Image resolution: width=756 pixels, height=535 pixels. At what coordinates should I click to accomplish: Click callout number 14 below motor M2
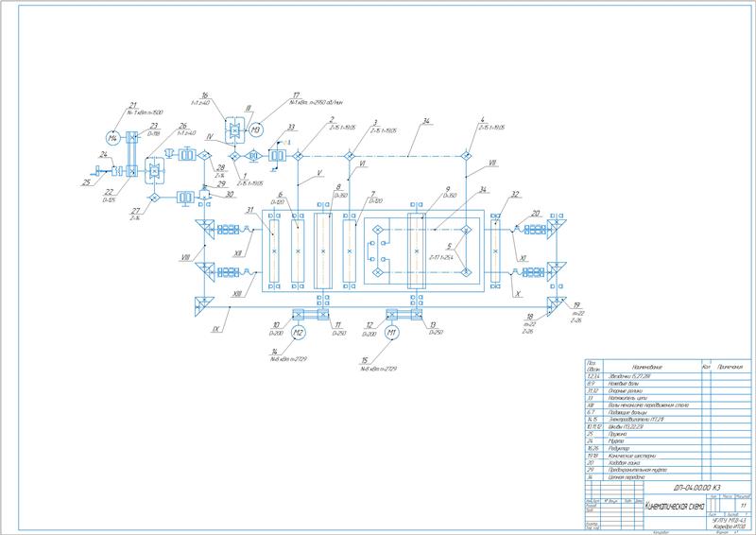274,352
